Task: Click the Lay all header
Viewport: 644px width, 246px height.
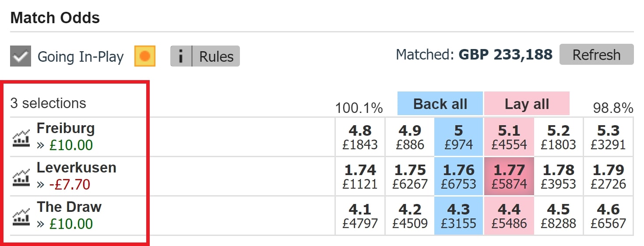Action: click(526, 104)
